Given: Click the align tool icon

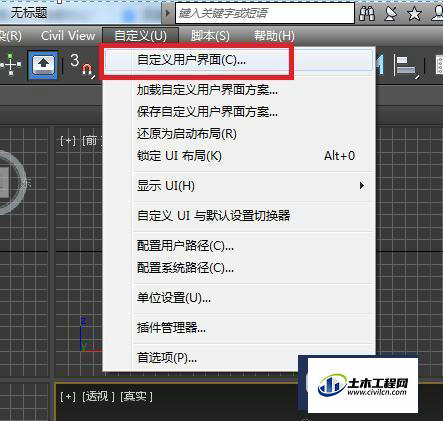Looking at the screenshot, I should (406, 65).
